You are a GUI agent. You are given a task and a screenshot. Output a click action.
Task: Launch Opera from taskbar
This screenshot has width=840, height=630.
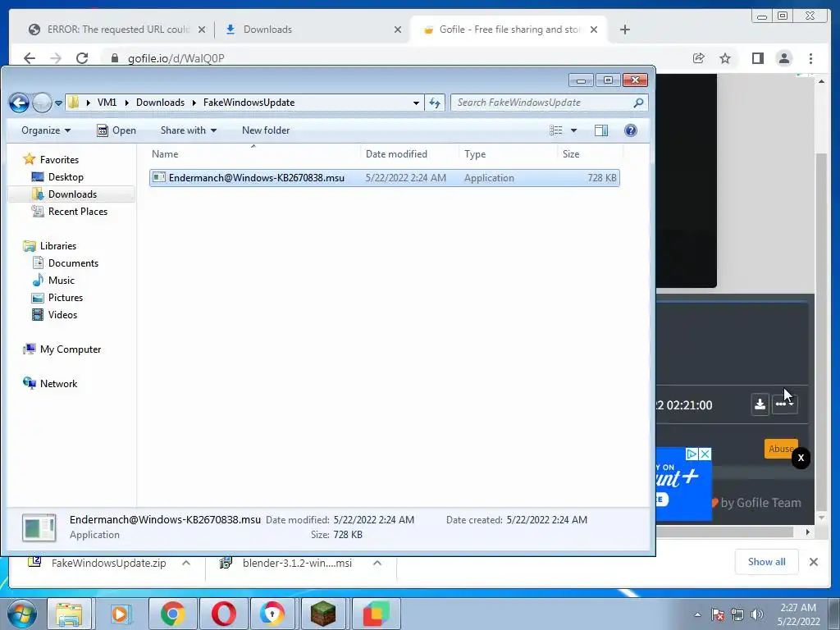tap(223, 614)
